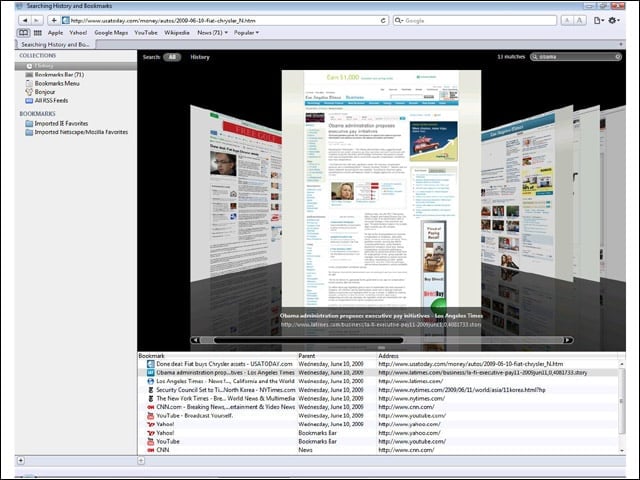This screenshot has height=480, width=640.
Task: Select Bookmarks Menu collection
Action: pos(57,83)
